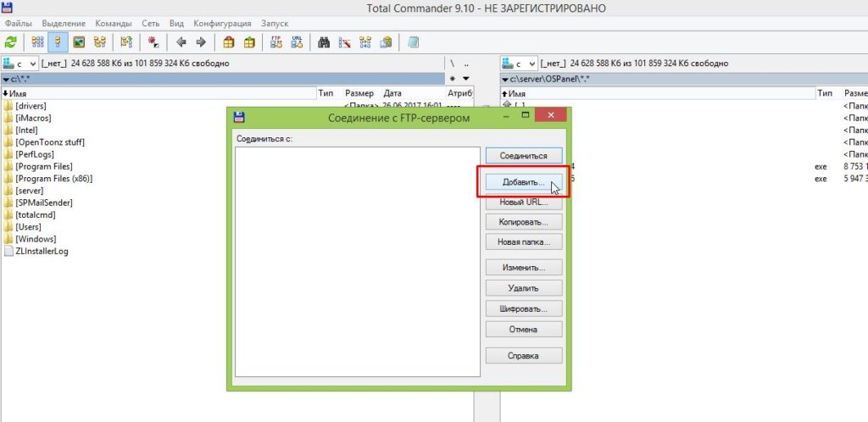
Task: Click the Добавить... button
Action: 523,182
